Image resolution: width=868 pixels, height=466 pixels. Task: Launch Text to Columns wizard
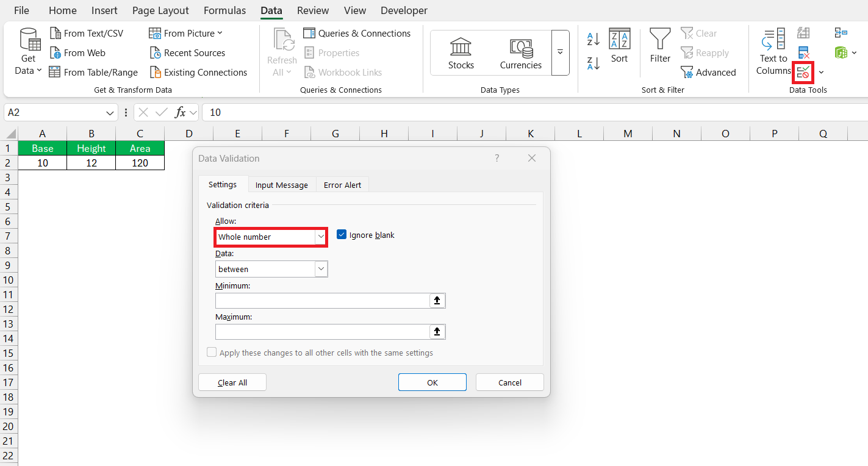click(x=773, y=52)
